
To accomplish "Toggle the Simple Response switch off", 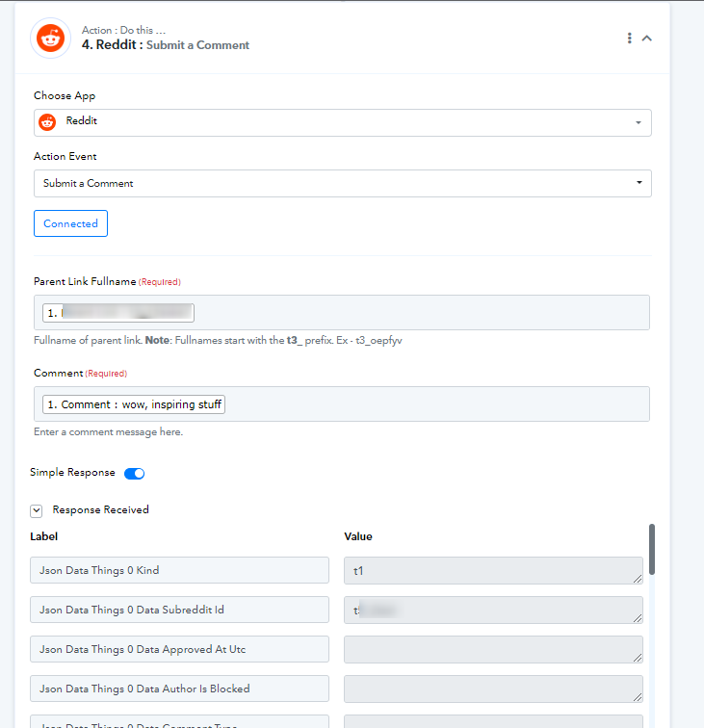I will coord(134,473).
